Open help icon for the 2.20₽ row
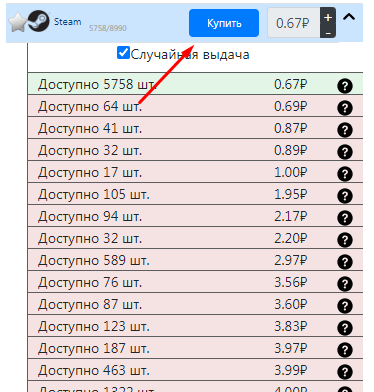The height and width of the screenshot is (392, 374). [345, 240]
